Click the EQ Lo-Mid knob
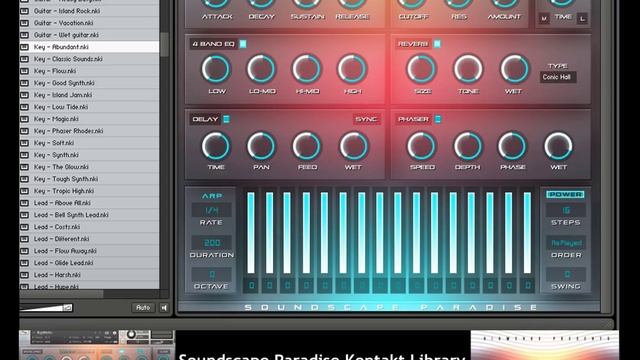The width and height of the screenshot is (640, 360). click(x=261, y=69)
